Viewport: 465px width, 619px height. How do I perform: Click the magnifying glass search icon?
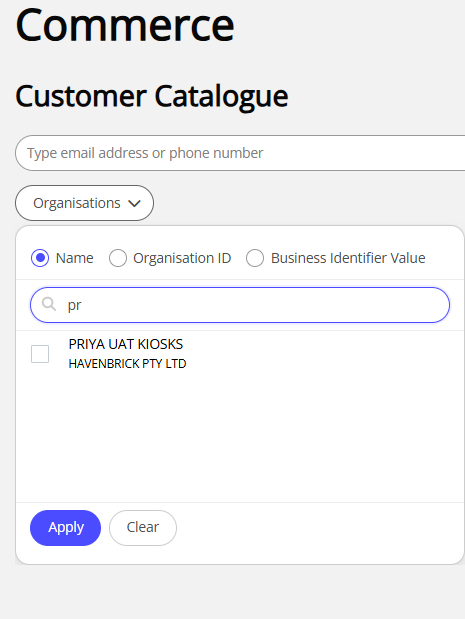point(49,304)
